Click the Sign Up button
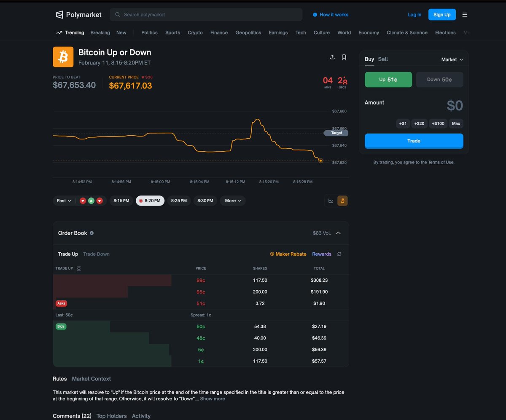Image resolution: width=506 pixels, height=420 pixels. pos(442,15)
